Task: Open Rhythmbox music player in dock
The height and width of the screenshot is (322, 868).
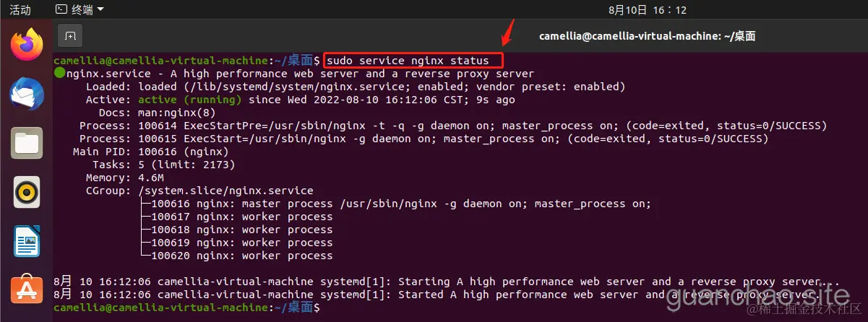Action: pyautogui.click(x=27, y=192)
